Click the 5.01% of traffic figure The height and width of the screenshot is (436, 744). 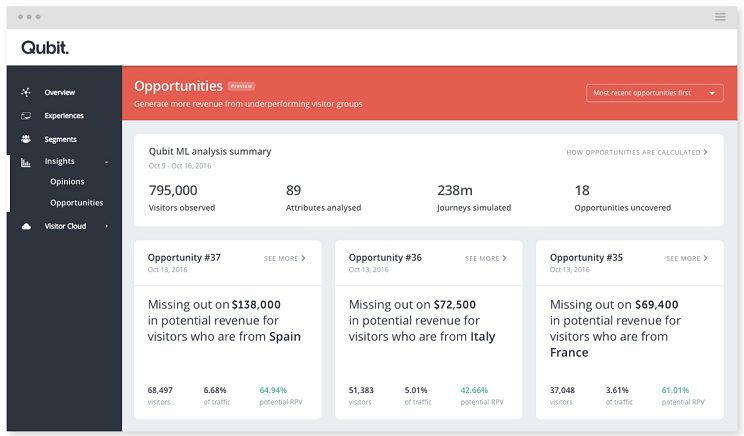point(416,390)
